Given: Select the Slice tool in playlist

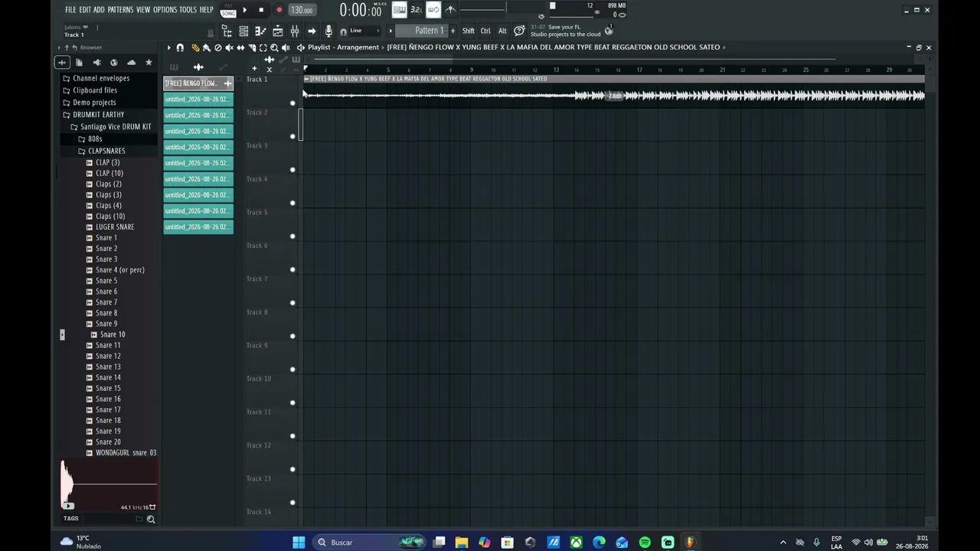Looking at the screenshot, I should click(252, 47).
